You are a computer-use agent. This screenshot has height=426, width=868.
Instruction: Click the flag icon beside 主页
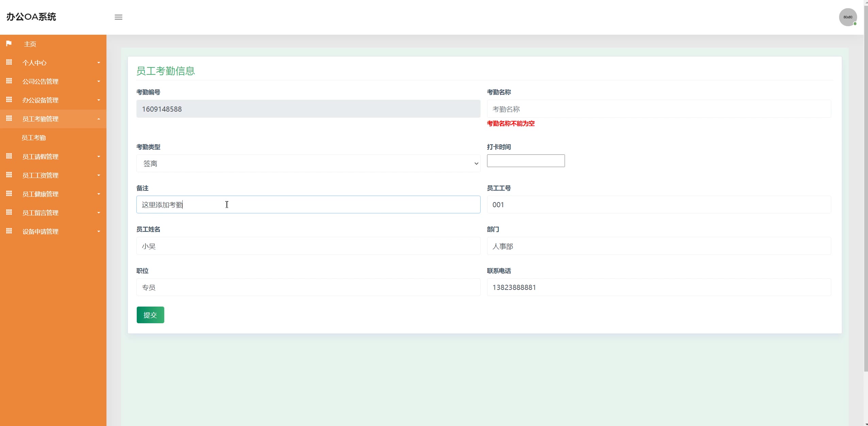[x=9, y=44]
